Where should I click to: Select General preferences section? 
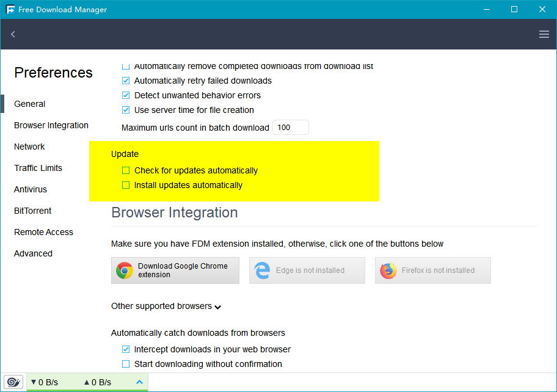point(30,104)
